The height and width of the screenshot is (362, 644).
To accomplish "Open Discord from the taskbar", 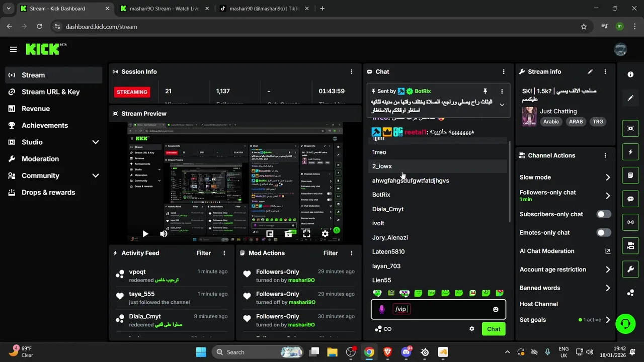I will pyautogui.click(x=406, y=352).
